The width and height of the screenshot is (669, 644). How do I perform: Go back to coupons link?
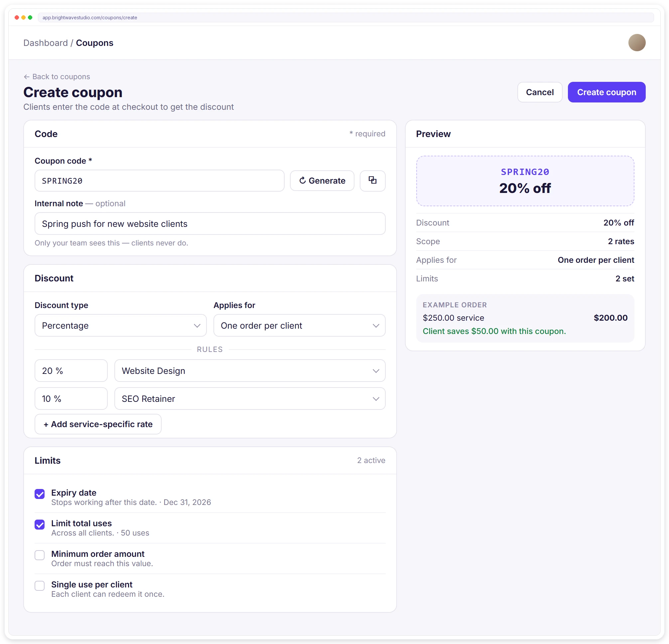click(57, 77)
